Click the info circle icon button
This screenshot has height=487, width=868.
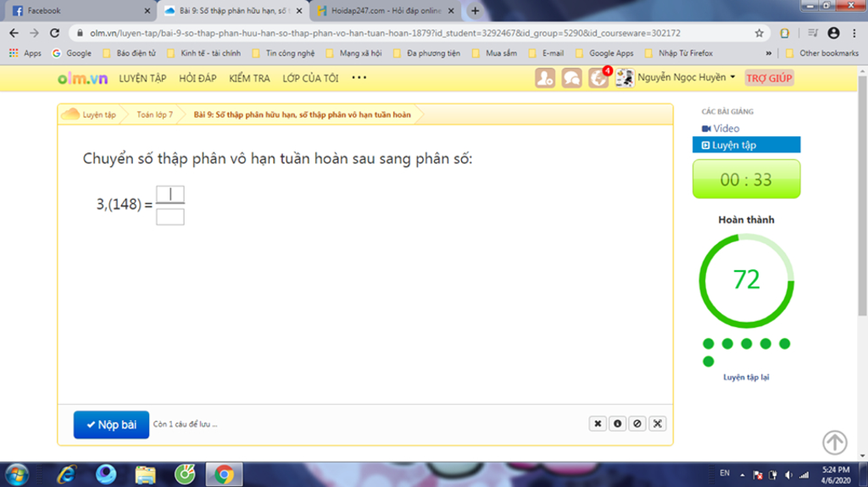tap(617, 423)
